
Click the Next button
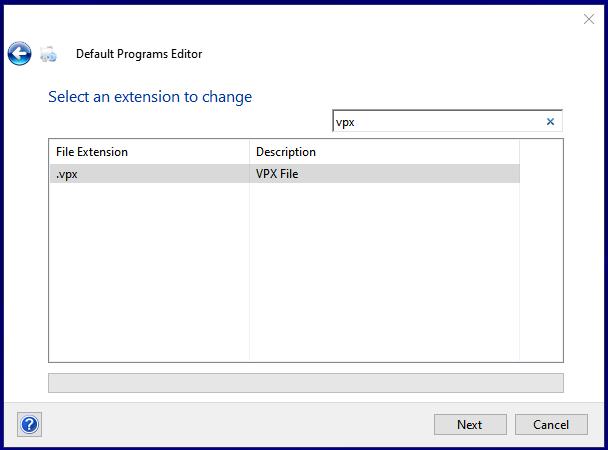point(470,424)
